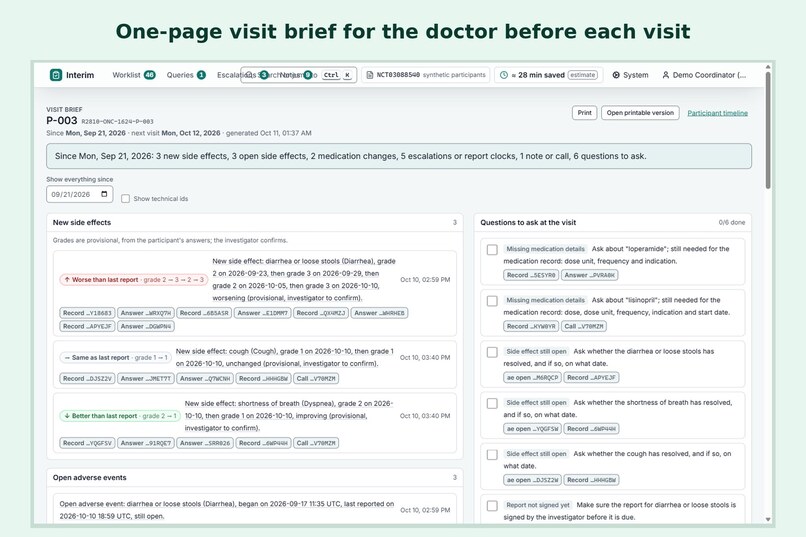Open the Participant timeline link
The width and height of the screenshot is (806, 537).
tap(718, 113)
